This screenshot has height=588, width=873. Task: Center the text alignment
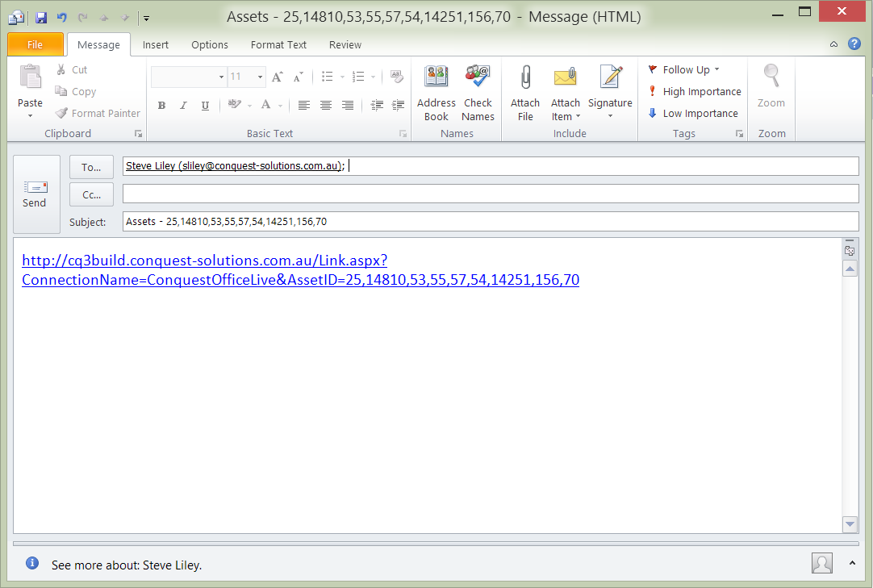pyautogui.click(x=326, y=105)
